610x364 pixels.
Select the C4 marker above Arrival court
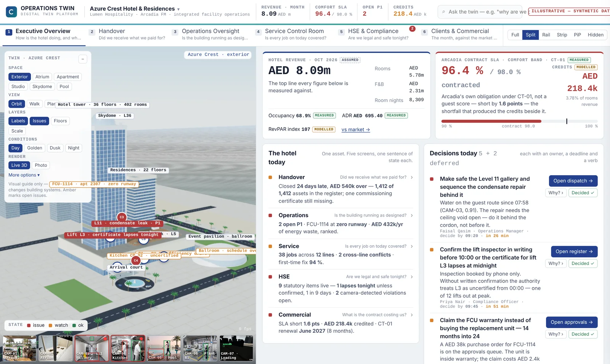point(136,260)
